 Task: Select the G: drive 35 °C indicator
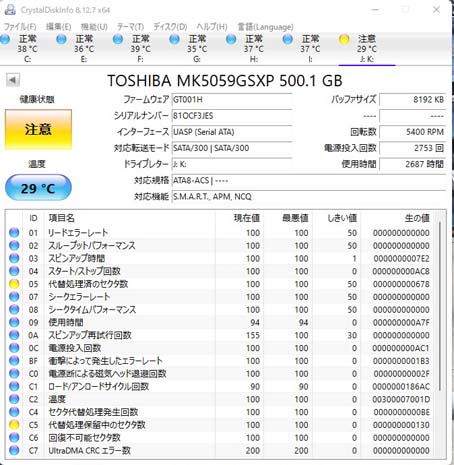197,49
